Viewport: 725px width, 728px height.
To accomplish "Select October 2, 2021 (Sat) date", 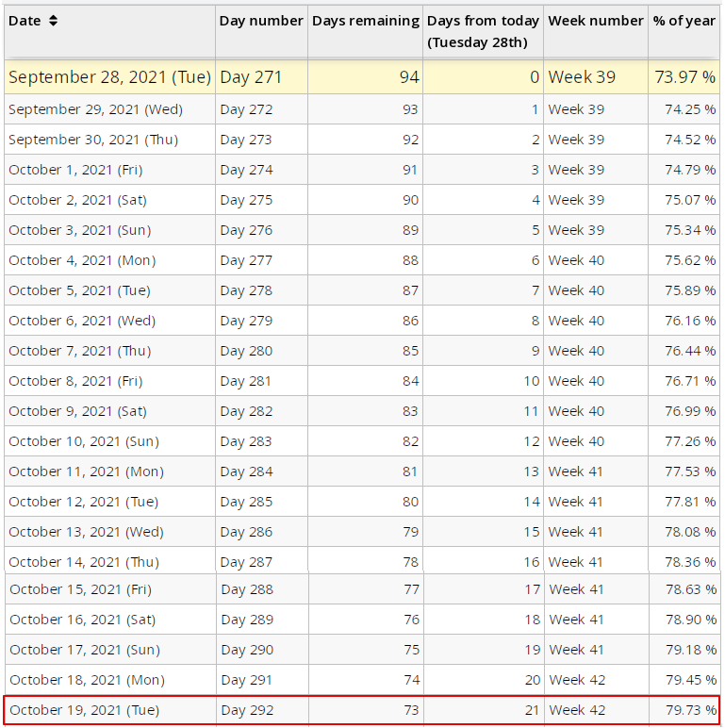I will (77, 200).
